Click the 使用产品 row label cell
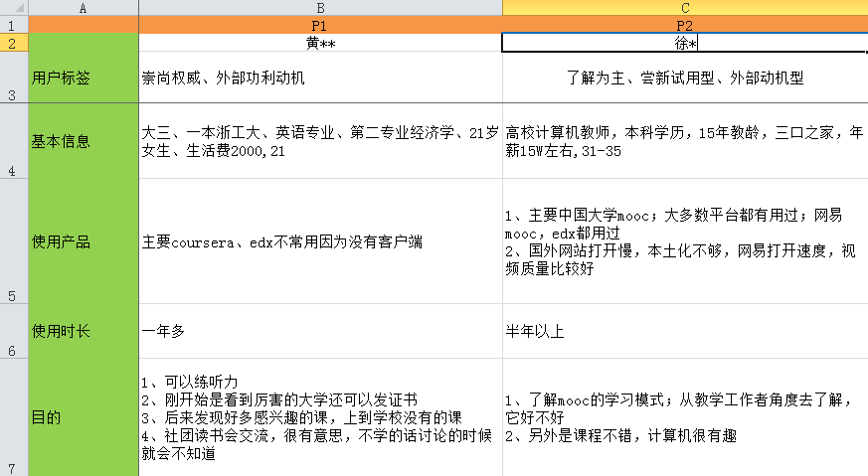 84,241
